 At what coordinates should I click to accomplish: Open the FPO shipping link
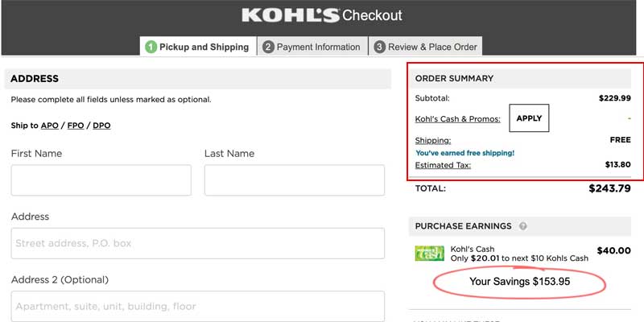click(76, 126)
